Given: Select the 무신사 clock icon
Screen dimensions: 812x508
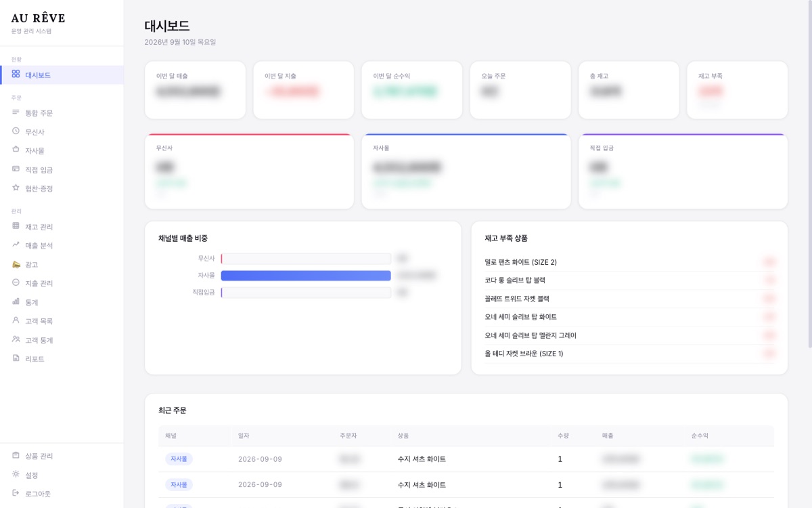Looking at the screenshot, I should [x=16, y=131].
